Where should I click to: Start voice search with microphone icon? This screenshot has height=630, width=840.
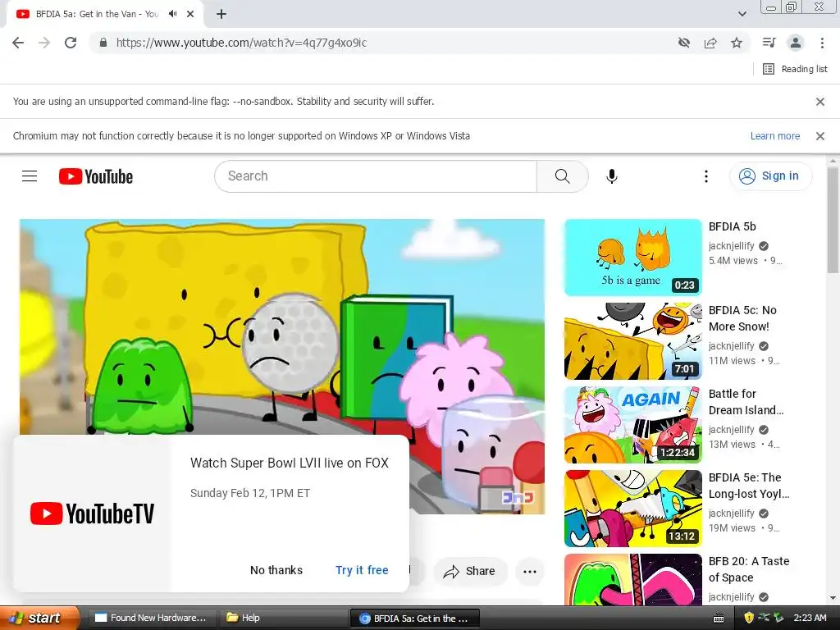611,176
